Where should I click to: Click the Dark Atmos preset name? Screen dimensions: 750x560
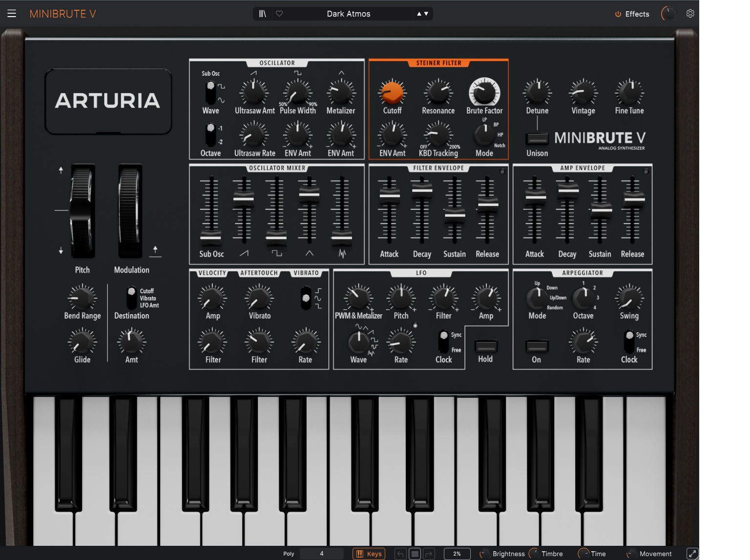pos(349,14)
